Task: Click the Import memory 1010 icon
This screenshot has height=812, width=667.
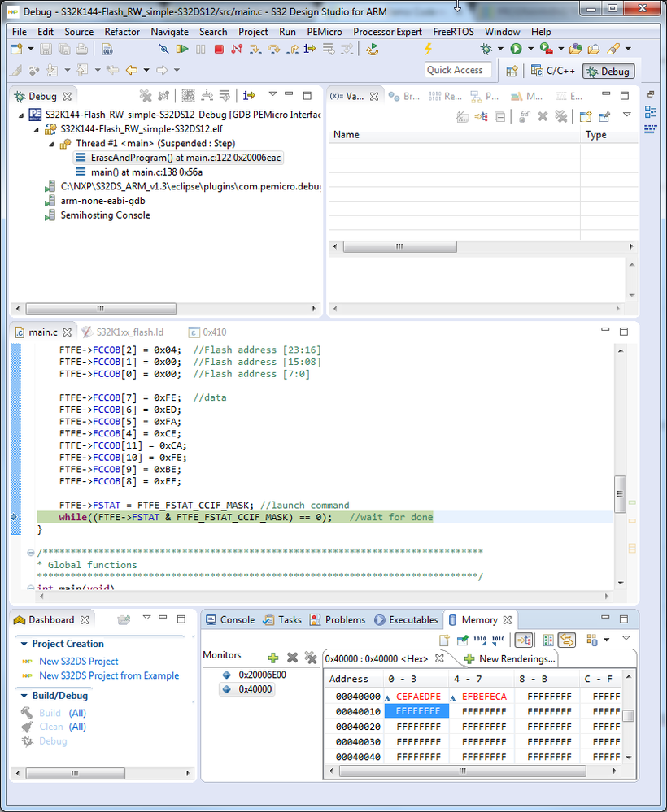Action: [480, 640]
